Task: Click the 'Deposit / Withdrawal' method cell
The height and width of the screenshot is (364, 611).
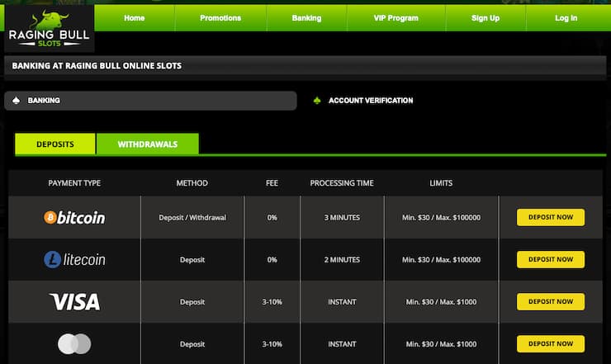Action: 192,217
